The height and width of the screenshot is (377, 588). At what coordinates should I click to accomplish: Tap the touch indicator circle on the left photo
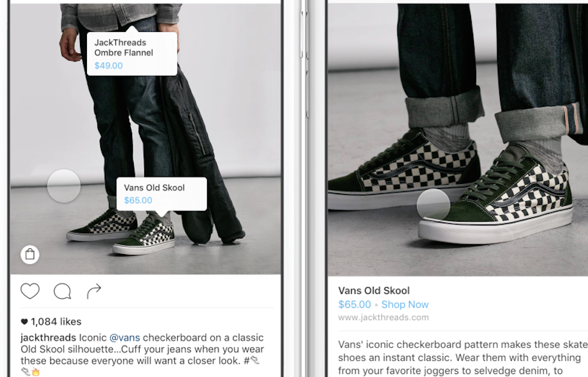pos(64,186)
